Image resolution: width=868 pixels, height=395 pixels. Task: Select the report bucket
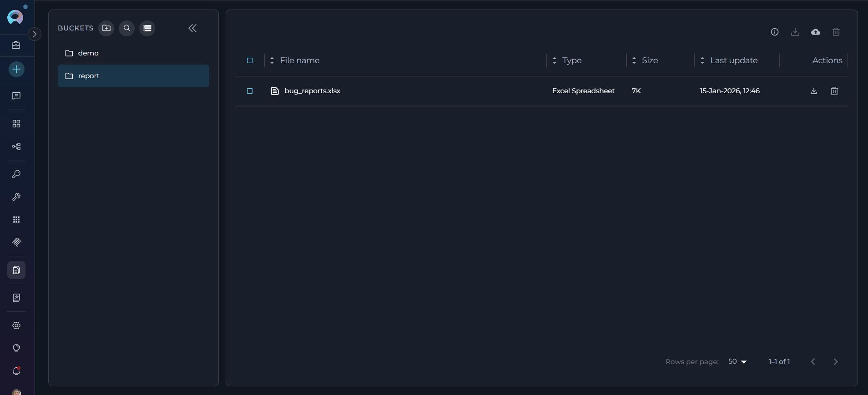click(89, 76)
